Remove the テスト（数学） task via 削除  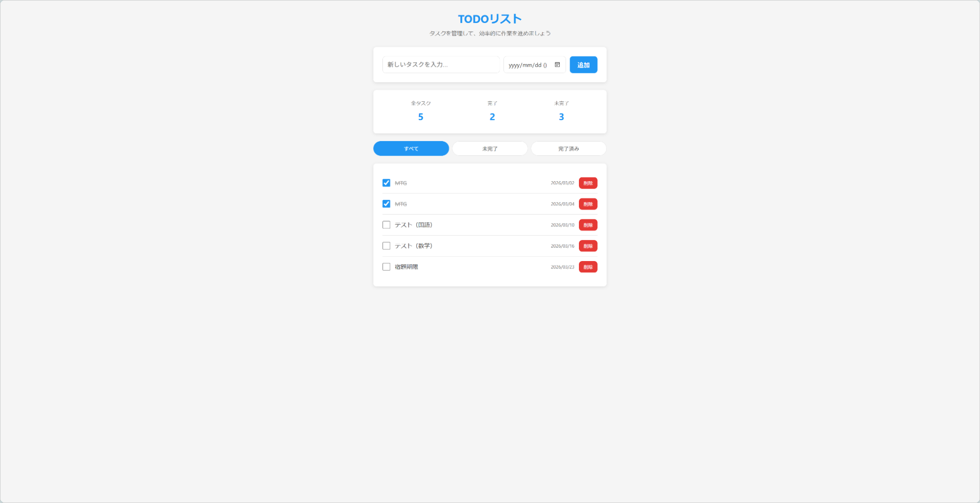[588, 246]
